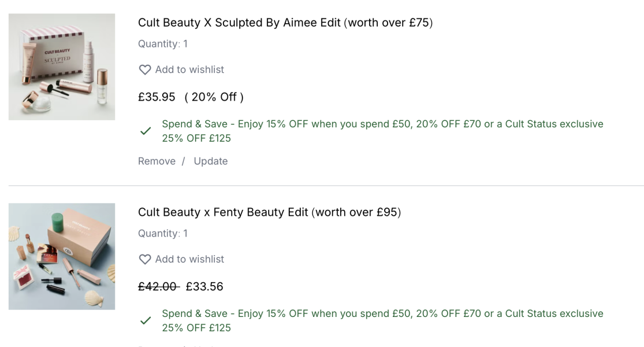Click the Add to wishlist text for Aimee Edit
The height and width of the screenshot is (347, 644).
pos(188,69)
